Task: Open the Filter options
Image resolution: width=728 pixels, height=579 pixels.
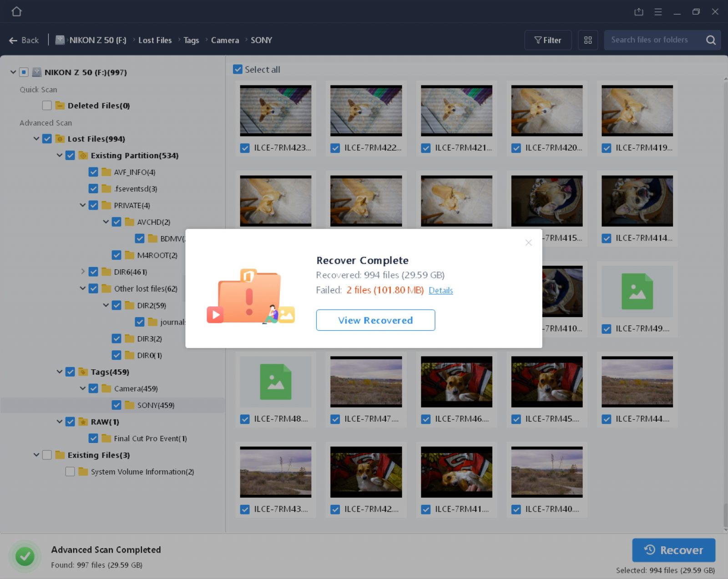Action: tap(548, 40)
